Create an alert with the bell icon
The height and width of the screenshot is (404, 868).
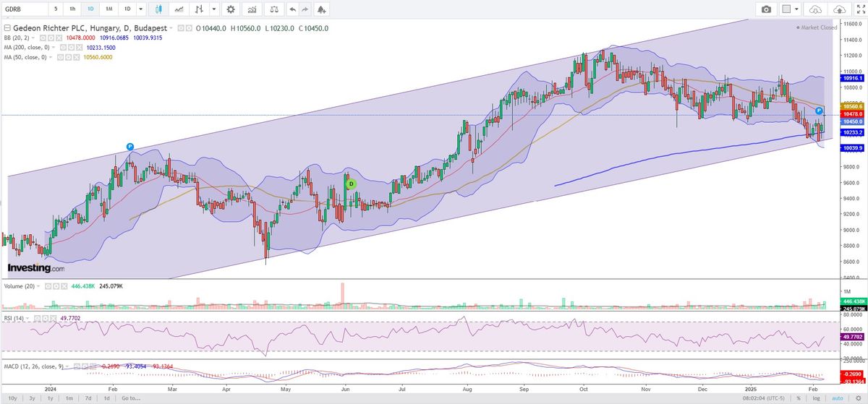coord(321,9)
